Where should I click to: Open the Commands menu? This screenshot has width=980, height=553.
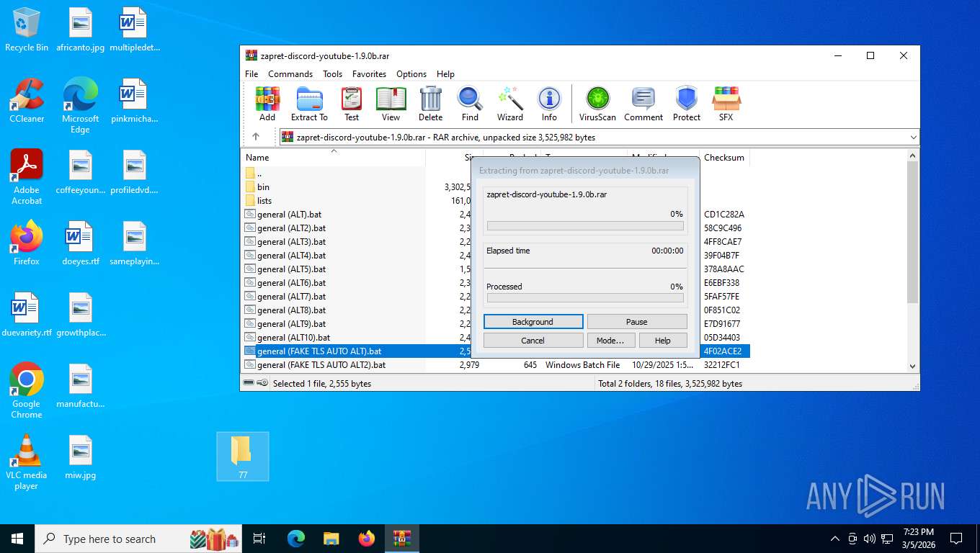click(x=290, y=73)
